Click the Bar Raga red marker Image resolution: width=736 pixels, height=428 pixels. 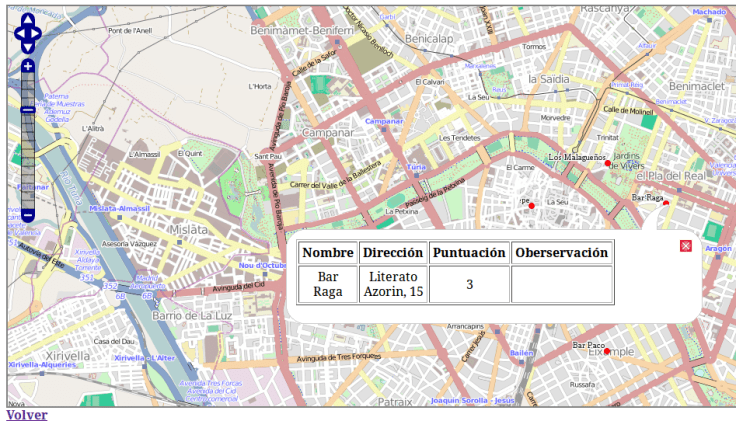point(666,203)
